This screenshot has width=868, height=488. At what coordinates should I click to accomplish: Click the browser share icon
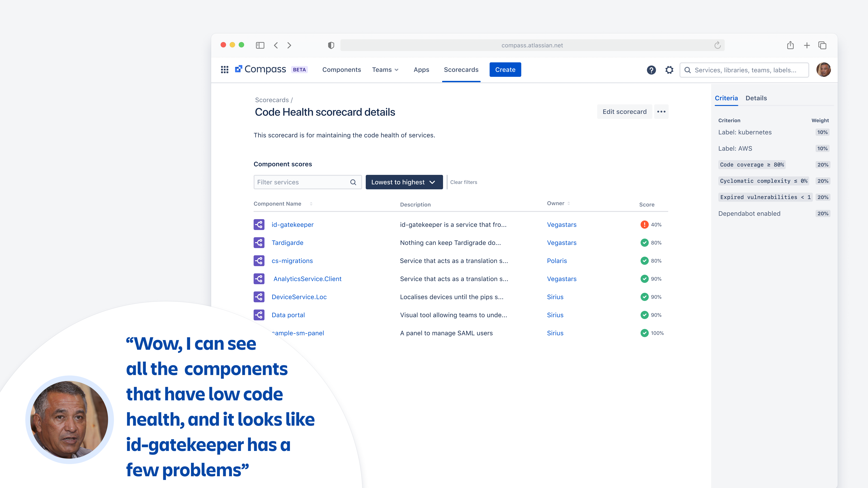tap(790, 45)
